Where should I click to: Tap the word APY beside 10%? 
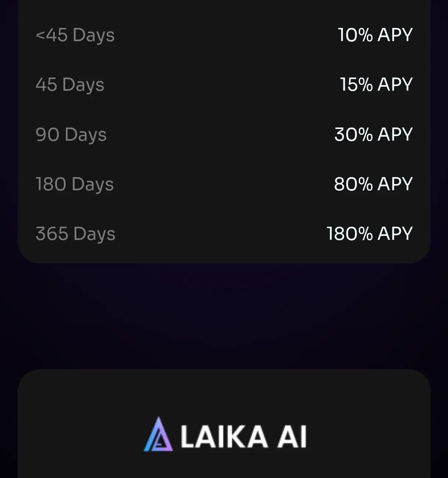(x=395, y=35)
